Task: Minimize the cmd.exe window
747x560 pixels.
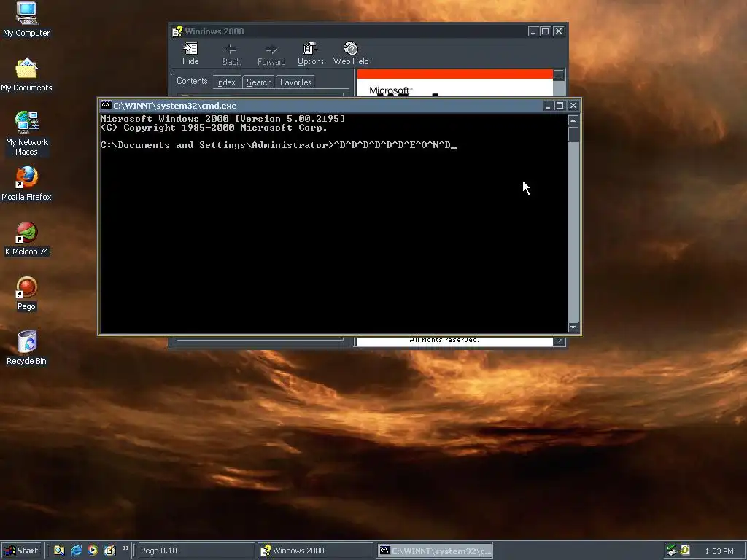Action: pos(548,106)
